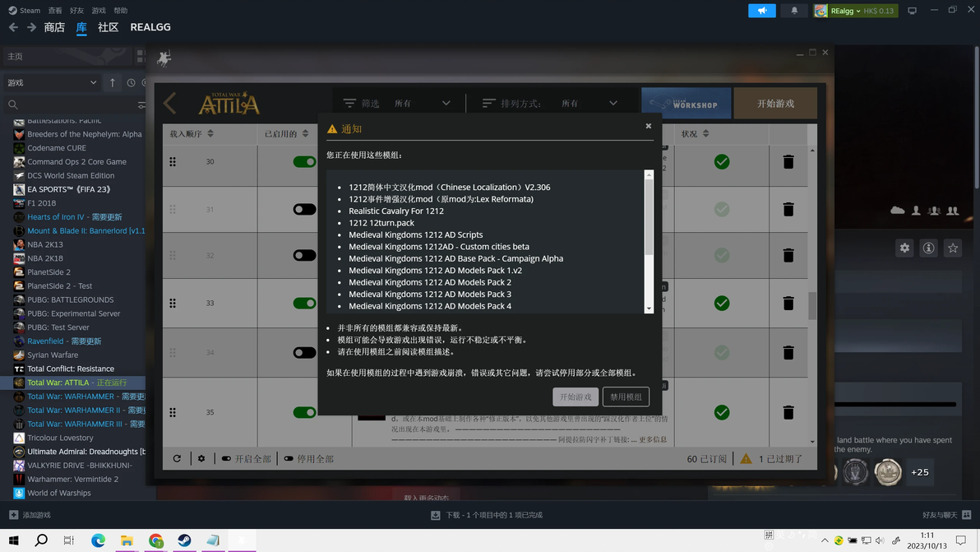980x552 pixels.
Task: Click 开启全部 to enable all mods
Action: (x=247, y=459)
